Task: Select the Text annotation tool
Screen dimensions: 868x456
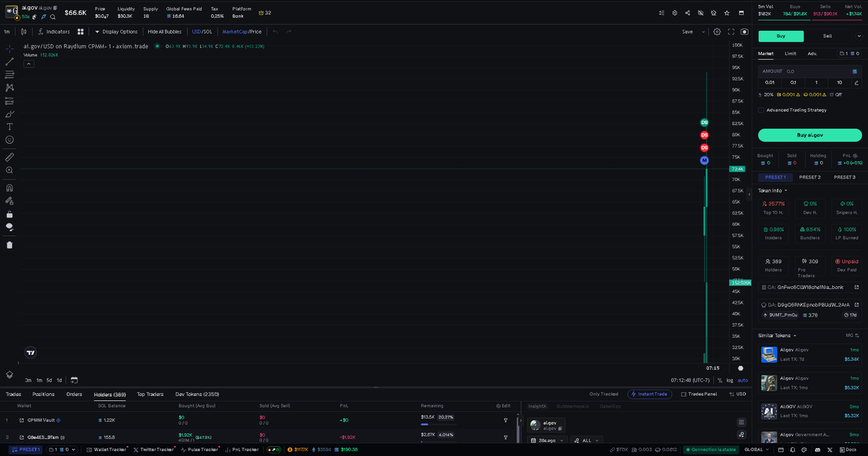Action: point(9,126)
